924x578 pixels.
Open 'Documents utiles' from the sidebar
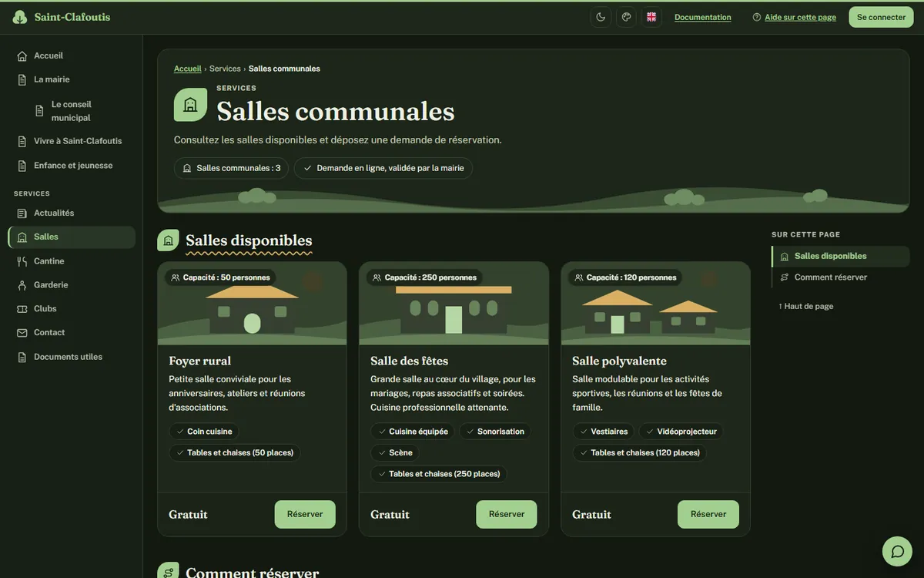click(x=72, y=357)
